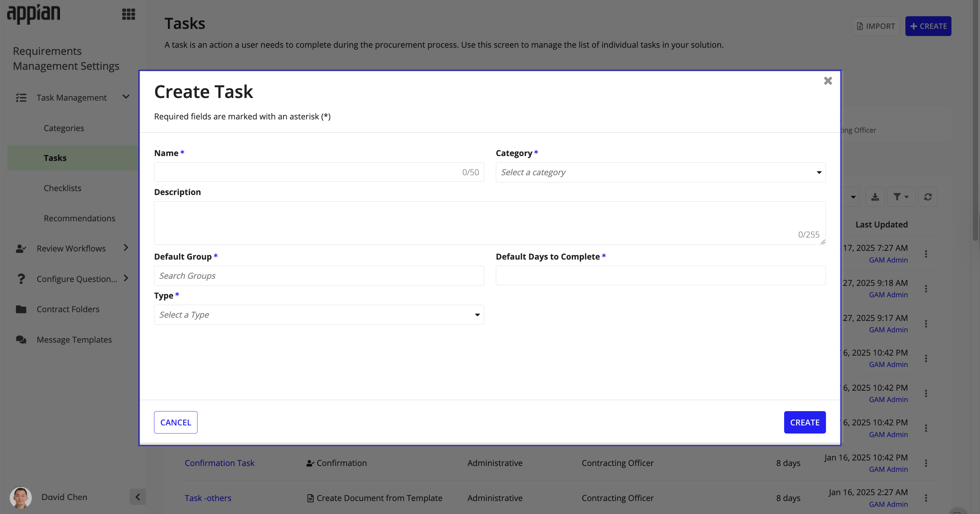Open the Category dropdown

[x=661, y=173]
